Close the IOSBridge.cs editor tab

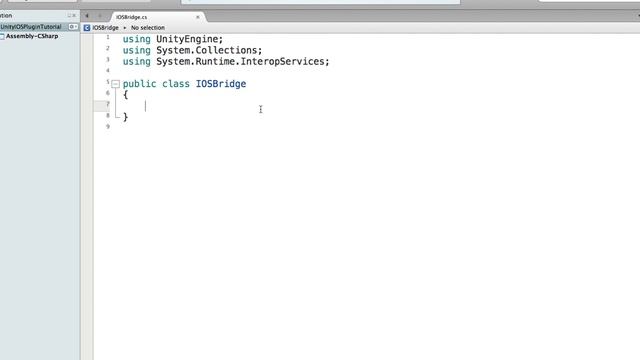click(x=198, y=17)
